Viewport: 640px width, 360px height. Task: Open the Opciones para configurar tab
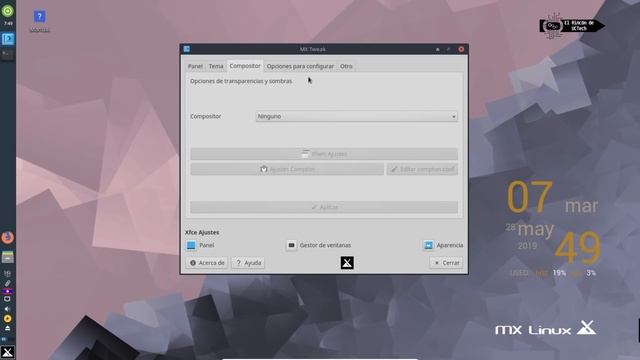pos(300,66)
